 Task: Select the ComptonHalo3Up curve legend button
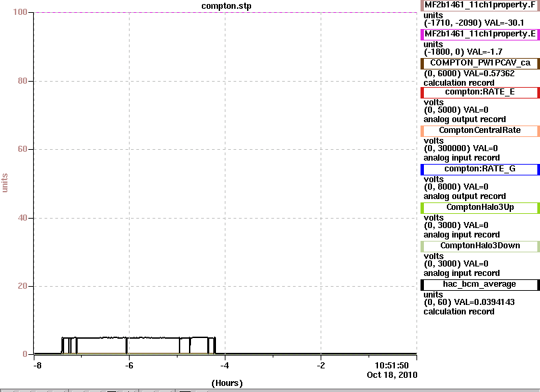coord(480,208)
